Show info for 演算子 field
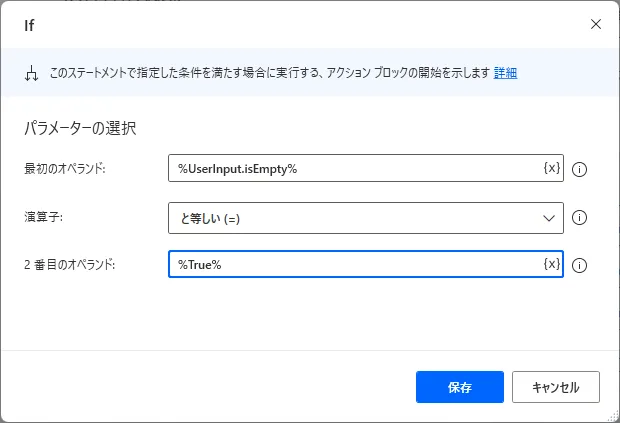Screen dimensions: 620x423 (579, 217)
